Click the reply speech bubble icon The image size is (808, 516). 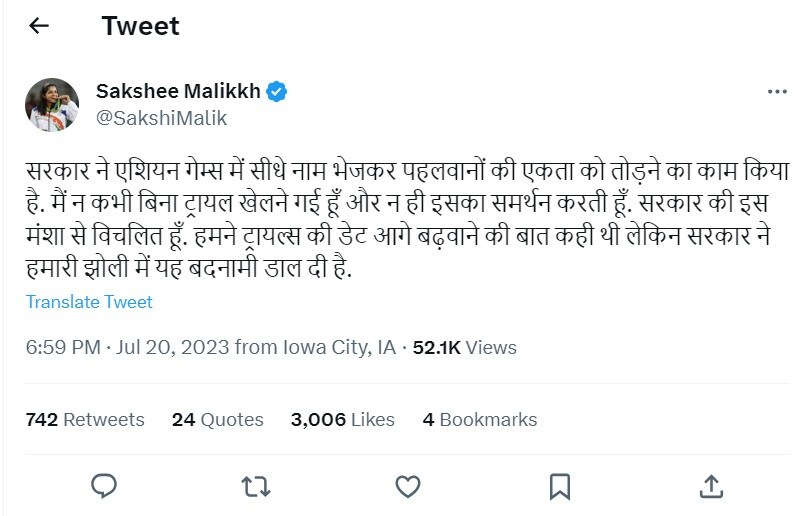[104, 486]
